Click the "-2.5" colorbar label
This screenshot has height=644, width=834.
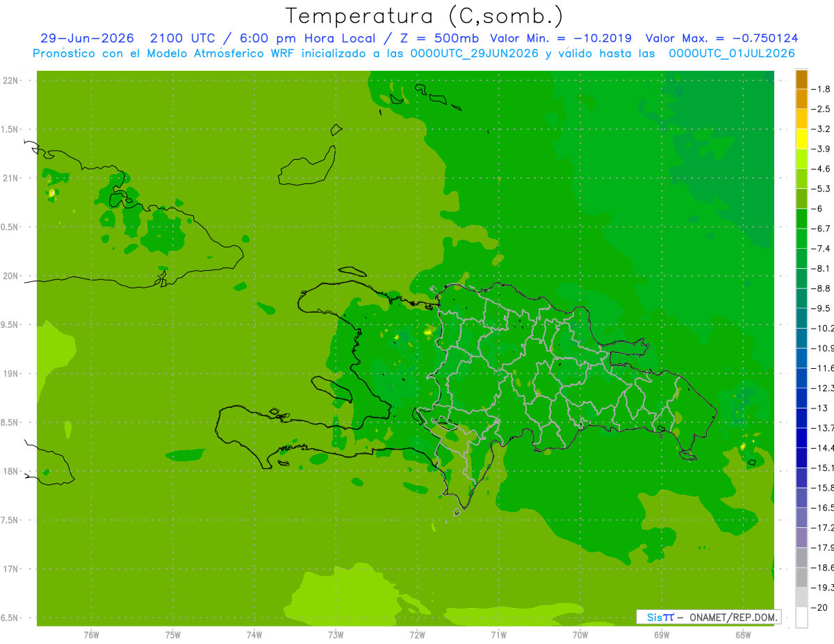pyautogui.click(x=821, y=108)
